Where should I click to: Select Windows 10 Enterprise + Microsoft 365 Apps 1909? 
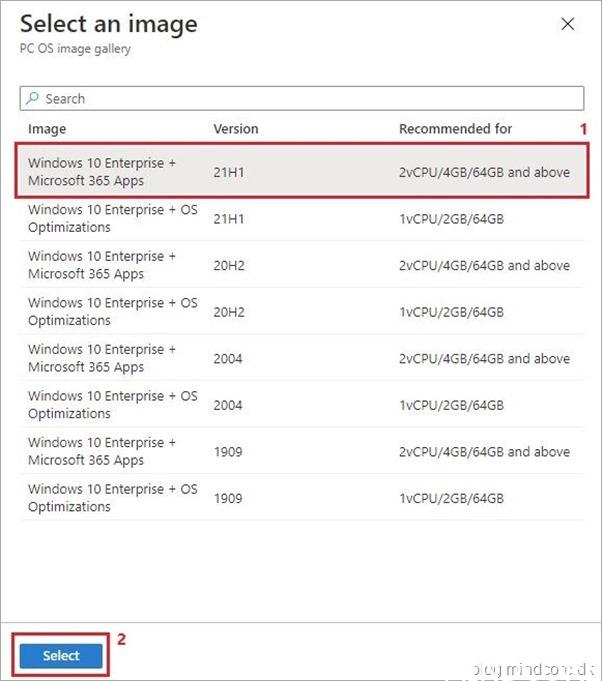coord(102,451)
